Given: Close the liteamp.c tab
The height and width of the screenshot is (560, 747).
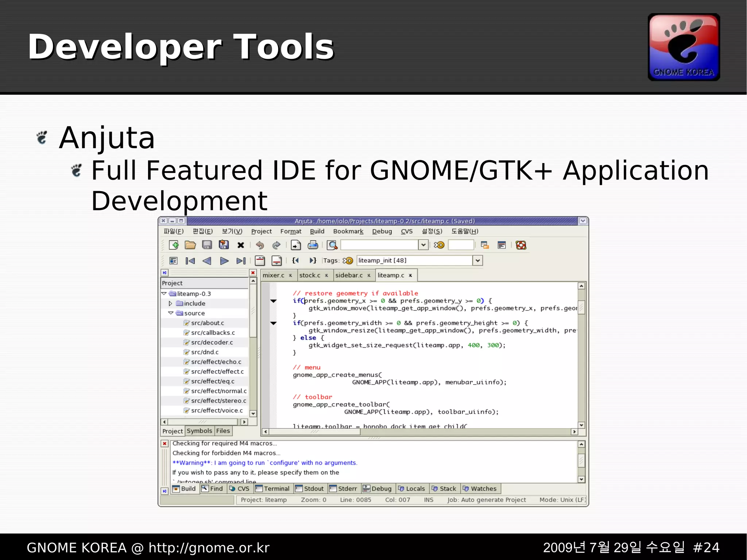Looking at the screenshot, I should pos(410,275).
